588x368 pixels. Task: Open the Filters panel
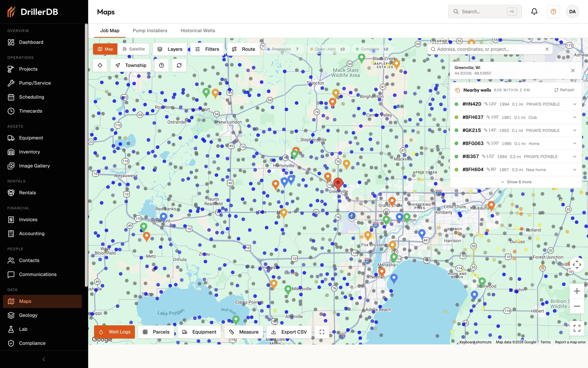[x=207, y=49]
